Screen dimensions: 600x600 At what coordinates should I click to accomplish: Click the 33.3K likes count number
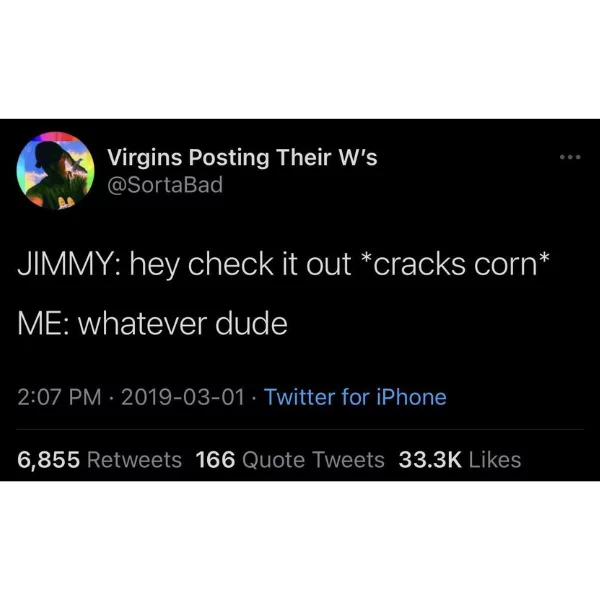(x=430, y=460)
